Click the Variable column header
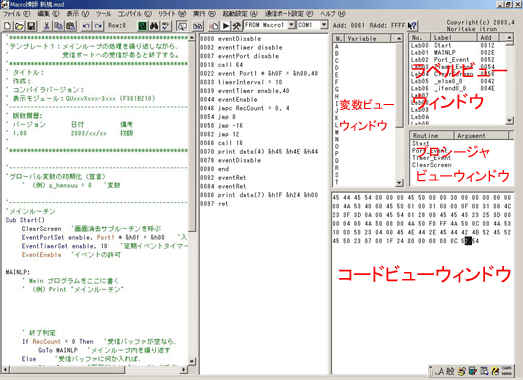 367,39
